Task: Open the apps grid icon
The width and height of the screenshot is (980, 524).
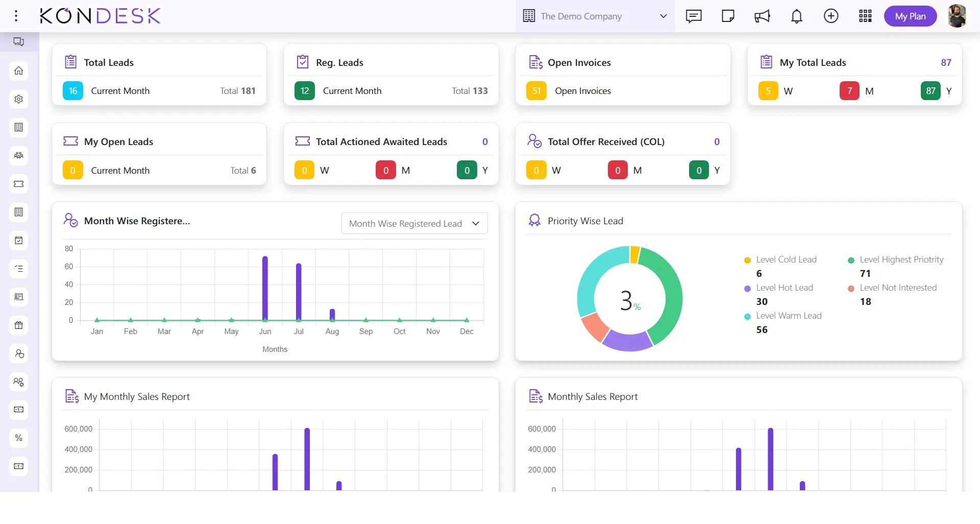Action: pos(865,16)
